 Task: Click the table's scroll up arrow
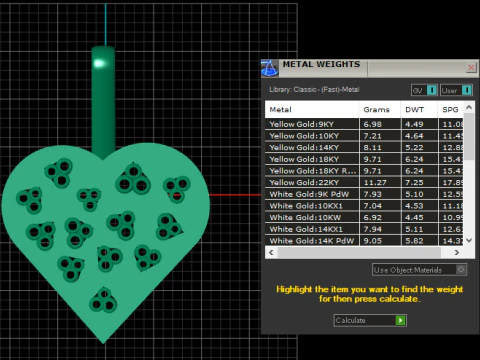tap(469, 107)
